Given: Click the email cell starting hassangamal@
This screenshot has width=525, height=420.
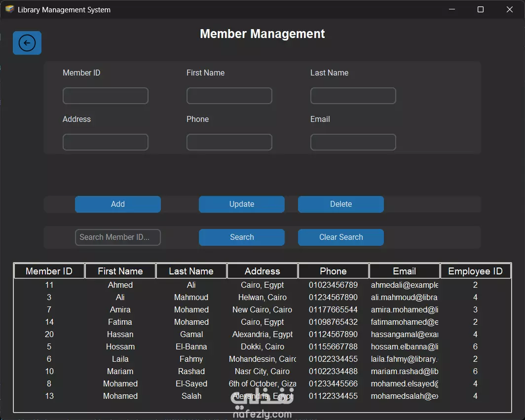Looking at the screenshot, I should (x=404, y=334).
